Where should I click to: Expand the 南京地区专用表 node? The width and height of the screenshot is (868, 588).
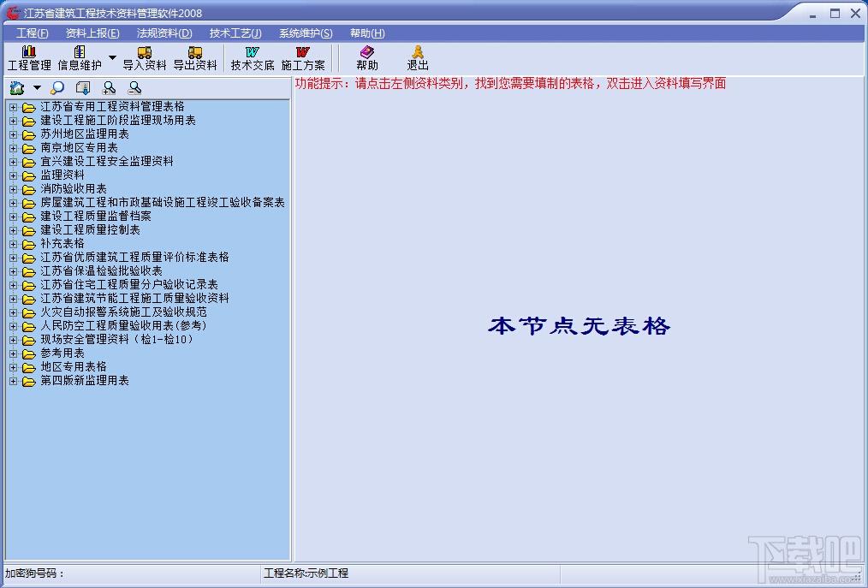pos(14,148)
